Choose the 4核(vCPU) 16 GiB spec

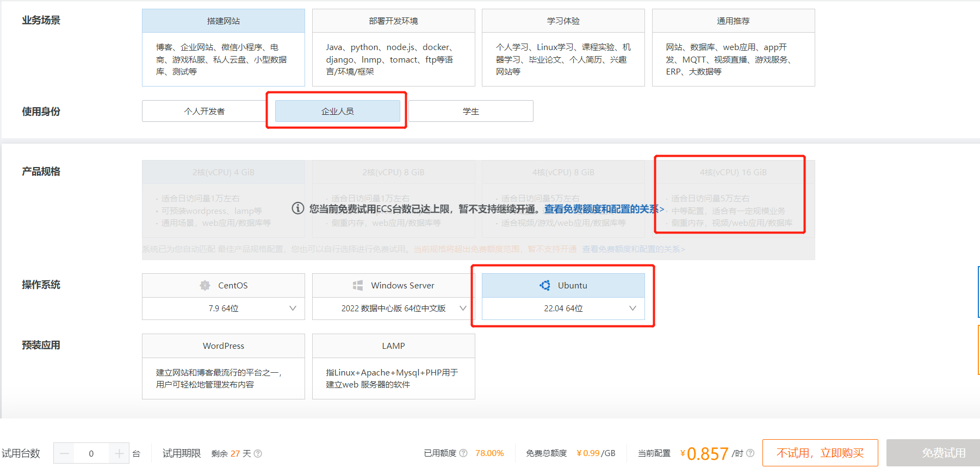click(x=734, y=199)
